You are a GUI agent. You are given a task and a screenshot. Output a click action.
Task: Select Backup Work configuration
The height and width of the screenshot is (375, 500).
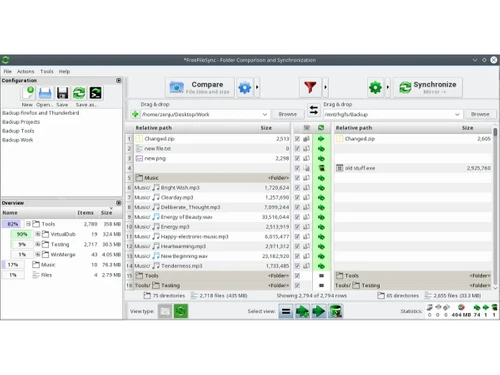18,140
